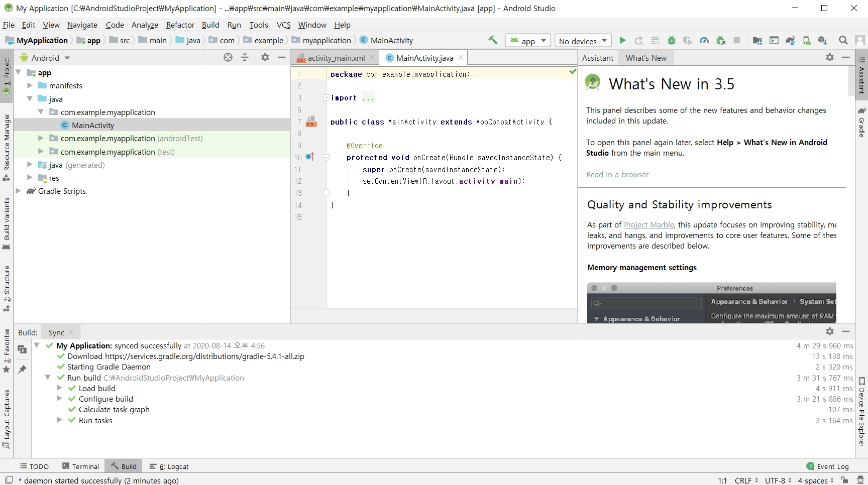Click the scroll from source target icon
The width and height of the screenshot is (868, 485).
(228, 57)
